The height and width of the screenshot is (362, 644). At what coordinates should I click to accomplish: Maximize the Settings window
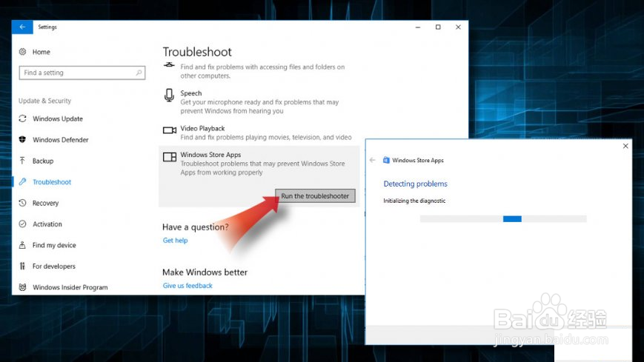tap(438, 27)
